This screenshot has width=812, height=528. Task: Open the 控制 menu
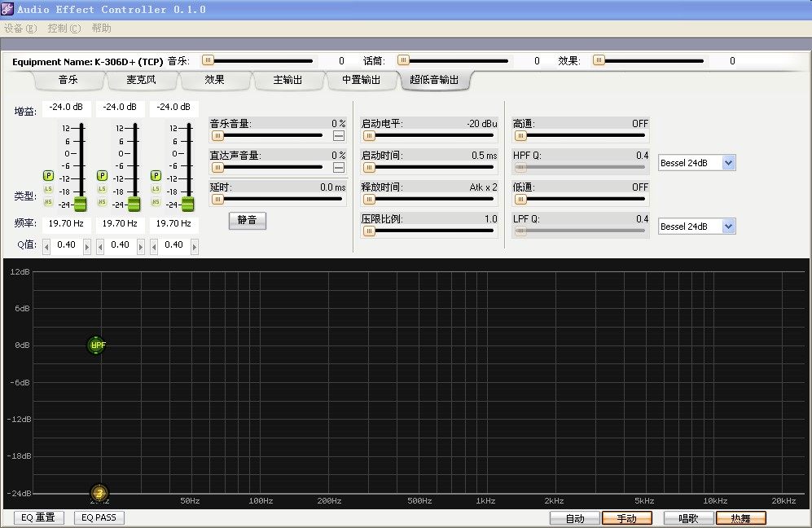coord(64,28)
